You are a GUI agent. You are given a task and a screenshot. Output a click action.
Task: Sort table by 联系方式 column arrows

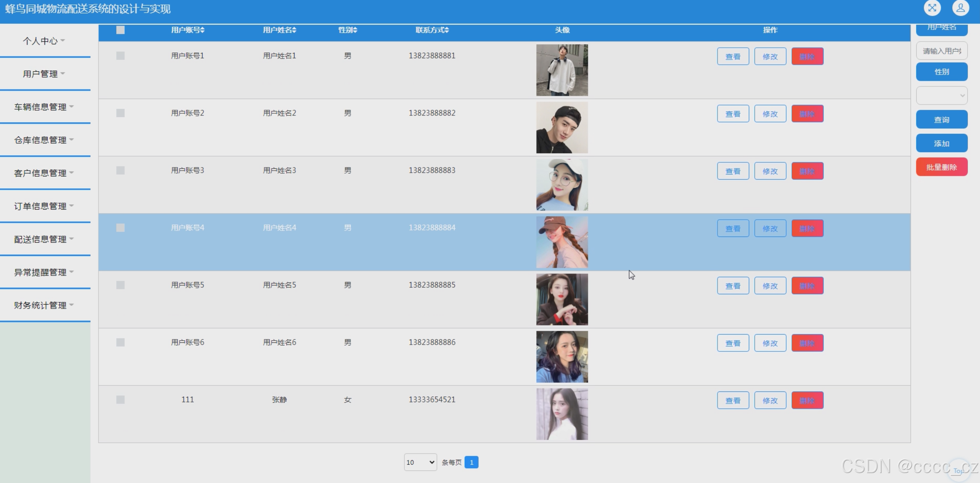click(447, 30)
